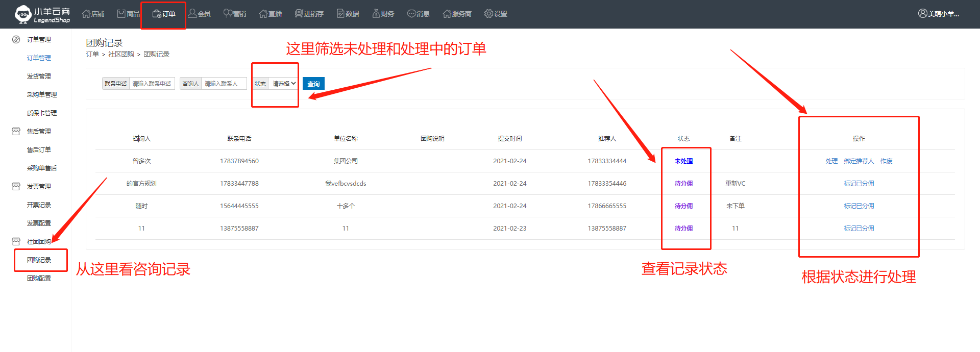This screenshot has height=352, width=980.
Task: Click 绑定推荐人 for the first record
Action: [x=859, y=161]
